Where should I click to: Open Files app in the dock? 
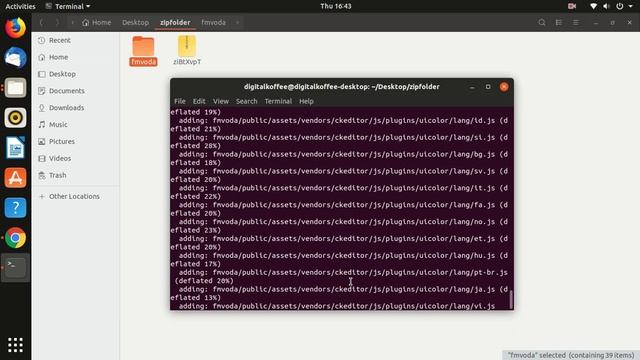click(16, 88)
